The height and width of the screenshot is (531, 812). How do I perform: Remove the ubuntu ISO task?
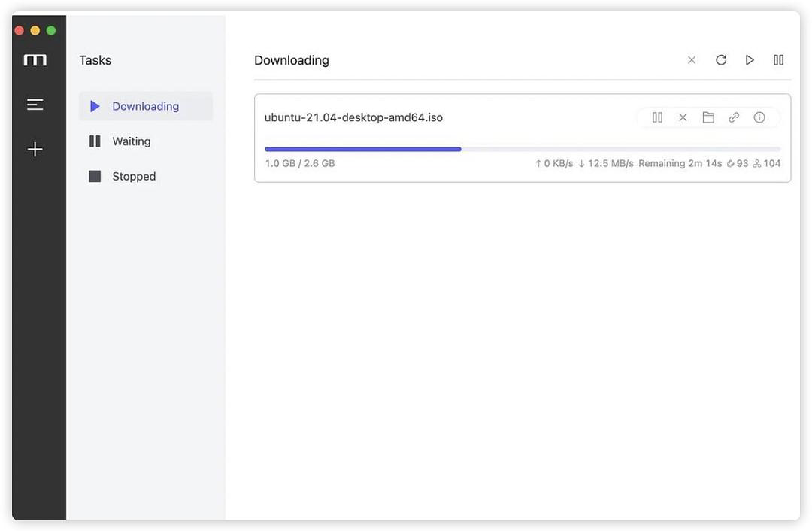click(683, 117)
